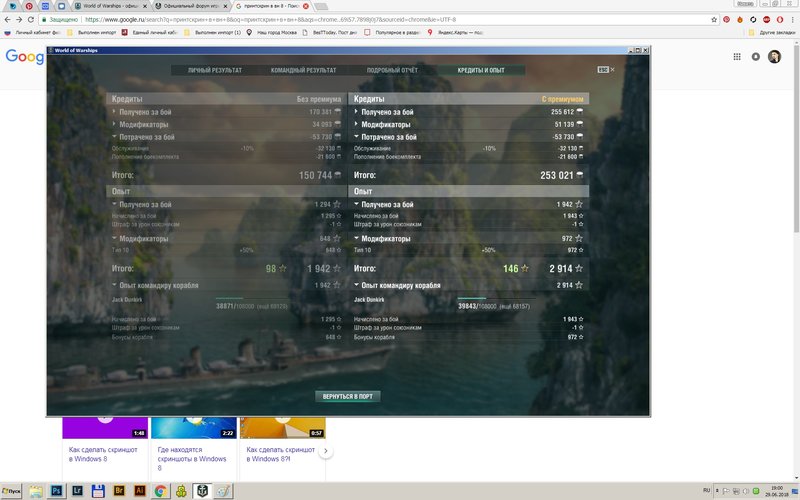800x500 pixels.
Task: Open the Подробный отчёт tab
Action: point(392,70)
